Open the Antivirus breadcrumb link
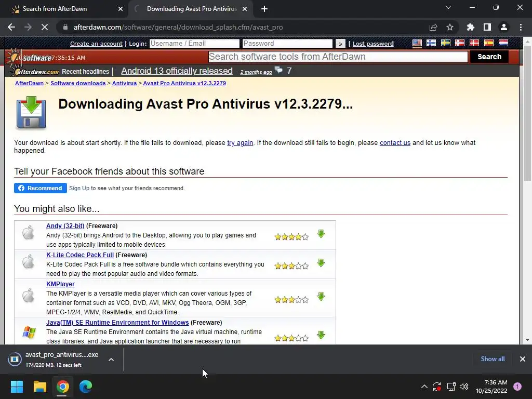This screenshot has height=399, width=532. coord(124,83)
